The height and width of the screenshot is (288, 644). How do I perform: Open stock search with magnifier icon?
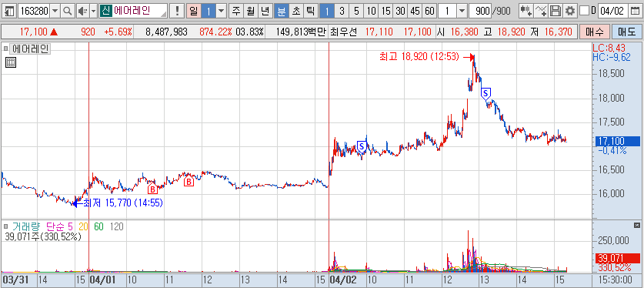[x=68, y=11]
